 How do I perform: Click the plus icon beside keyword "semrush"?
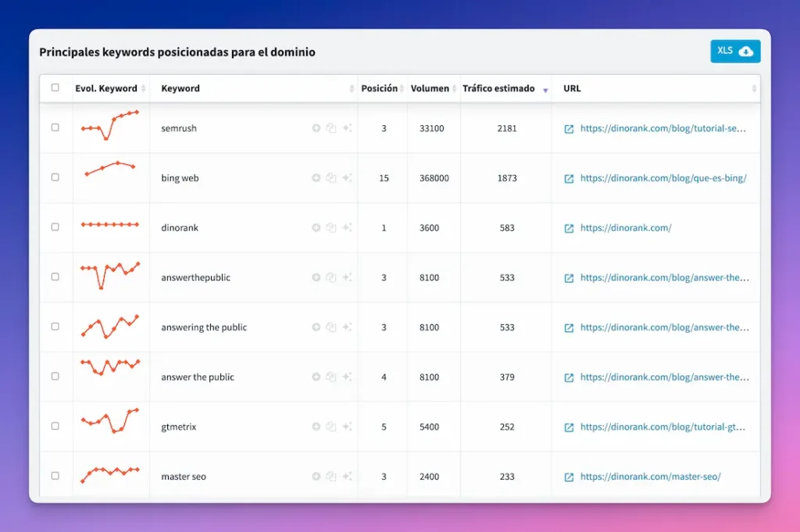(x=316, y=127)
